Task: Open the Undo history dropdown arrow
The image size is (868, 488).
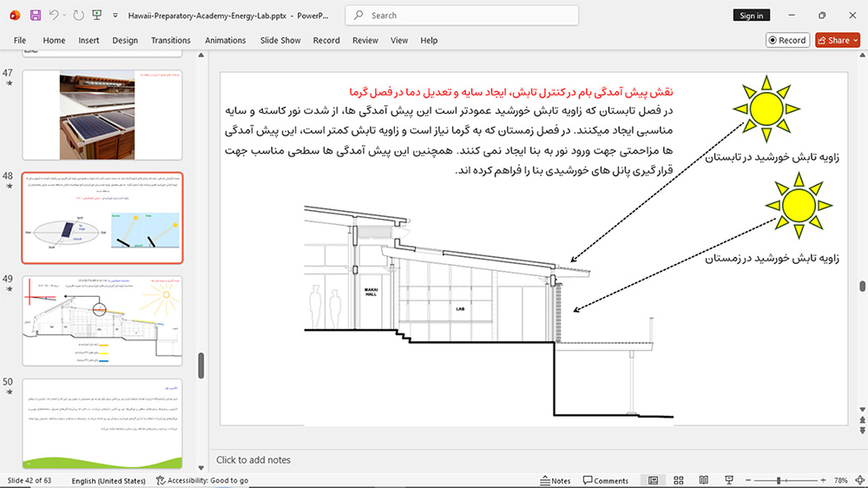Action: (65, 16)
